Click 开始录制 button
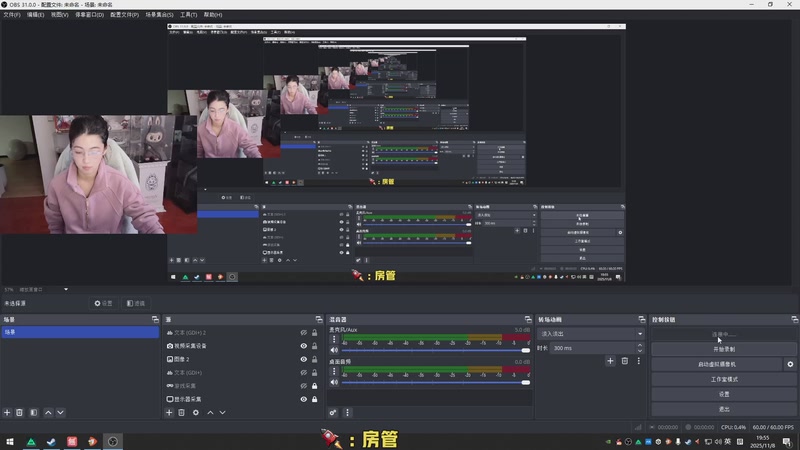800x450 pixels. 723,349
